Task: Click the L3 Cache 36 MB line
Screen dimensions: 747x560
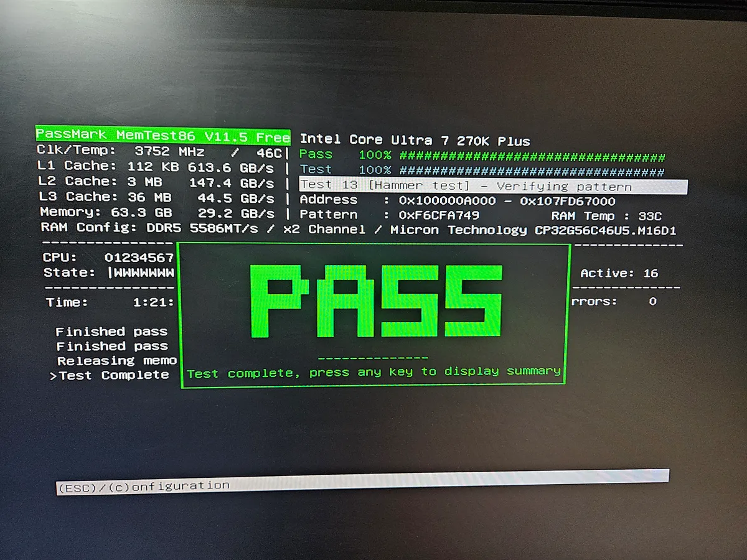Action: point(157,197)
